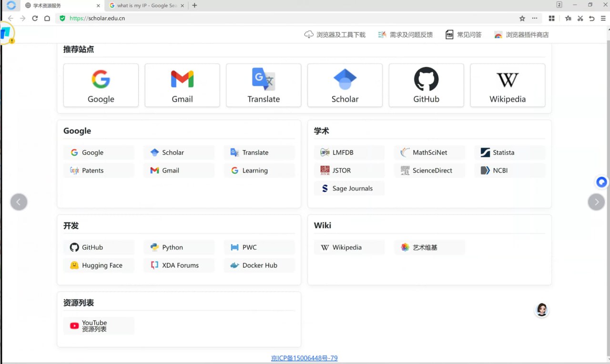The height and width of the screenshot is (364, 610).
Task: Open the Google recommended site card
Action: click(101, 85)
